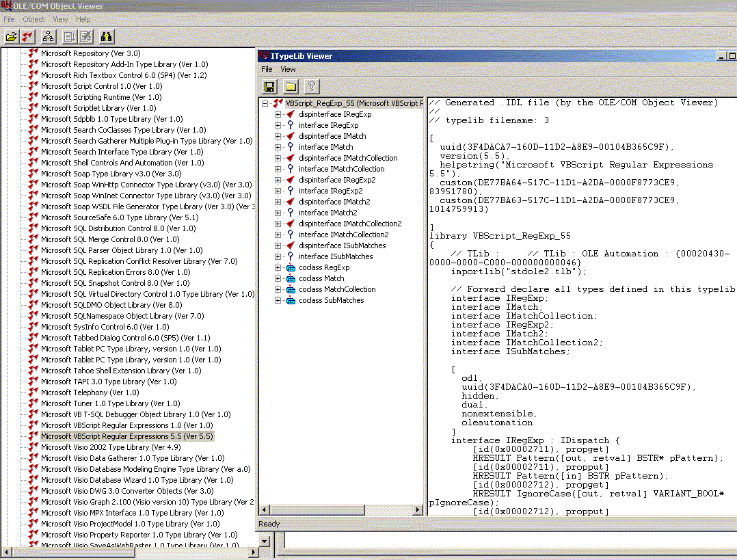Save the IDL using floppy disk icon
The height and width of the screenshot is (560, 737).
[269, 86]
